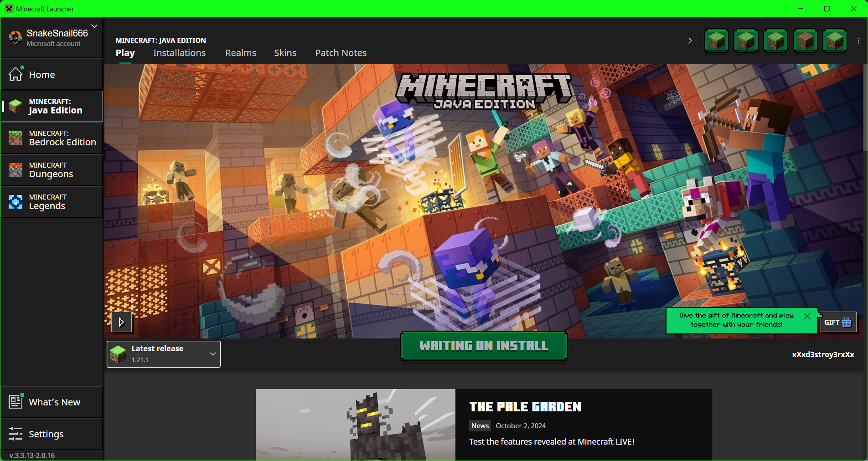This screenshot has height=461, width=868.
Task: Click the SnakeSnail666 account avatar
Action: pos(15,38)
